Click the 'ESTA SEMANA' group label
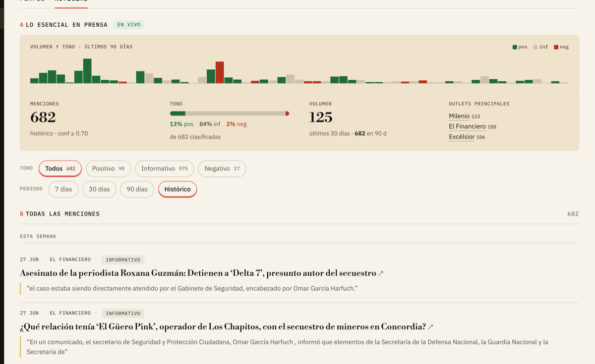Image resolution: width=595 pixels, height=364 pixels. tap(38, 236)
